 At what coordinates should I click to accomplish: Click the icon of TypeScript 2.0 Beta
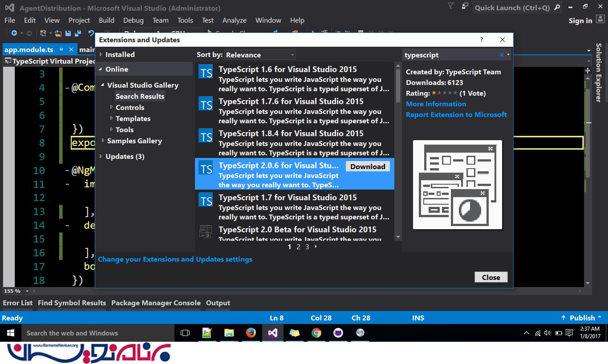click(206, 231)
